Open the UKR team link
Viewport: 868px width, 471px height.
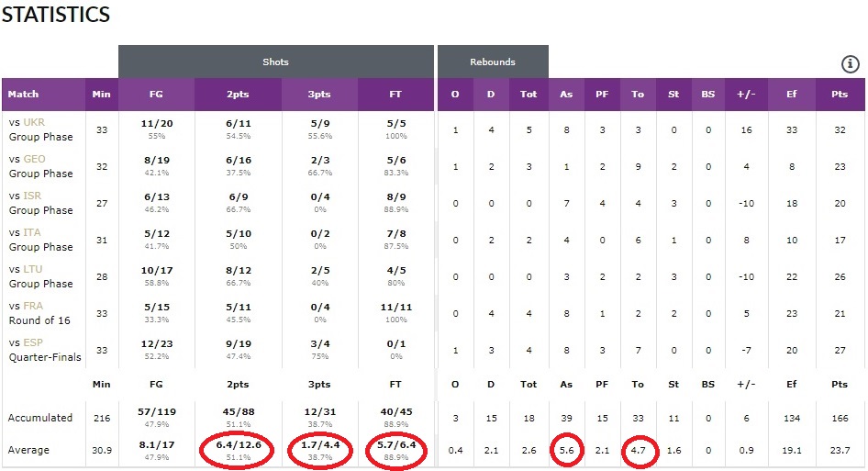pos(34,122)
